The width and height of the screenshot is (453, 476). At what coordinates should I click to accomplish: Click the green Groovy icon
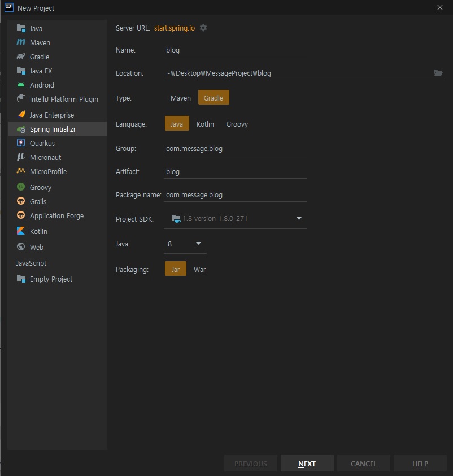click(21, 187)
